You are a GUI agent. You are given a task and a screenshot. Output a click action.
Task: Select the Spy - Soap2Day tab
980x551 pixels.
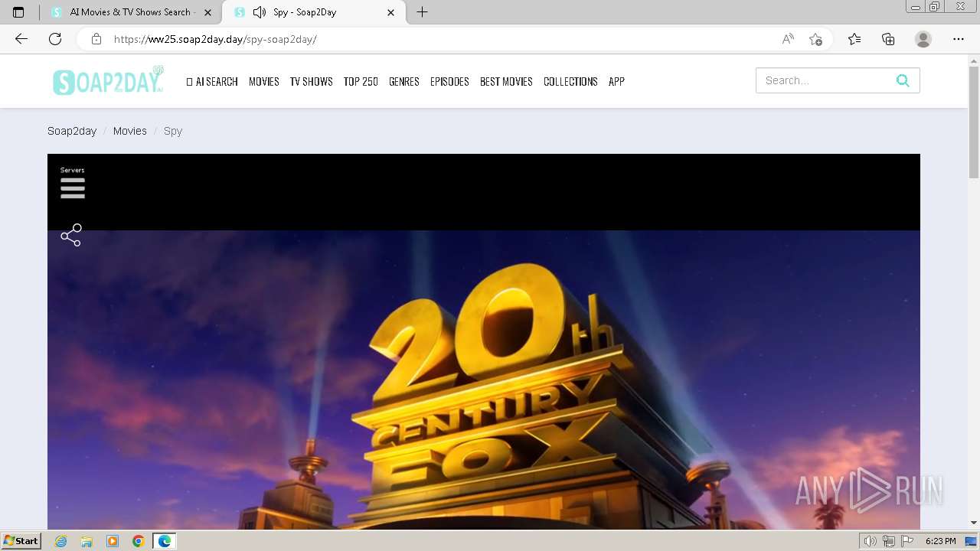(x=315, y=12)
